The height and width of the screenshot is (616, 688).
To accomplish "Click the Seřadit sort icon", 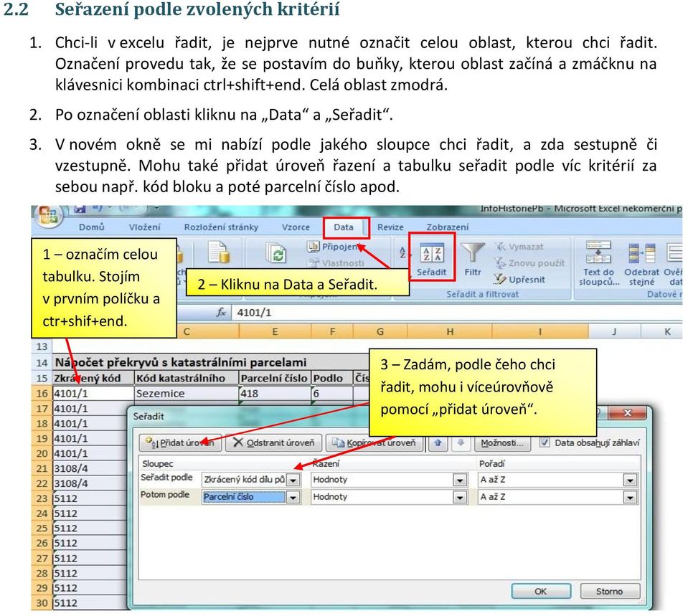I will [432, 260].
